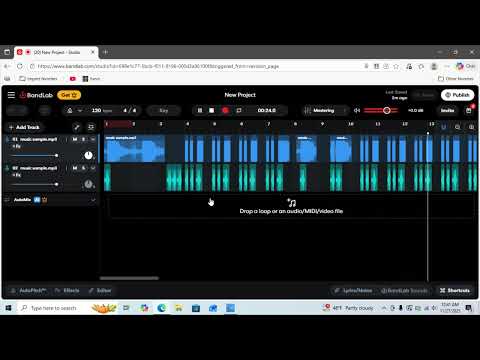Click the Windows Start button

[x=8, y=308]
